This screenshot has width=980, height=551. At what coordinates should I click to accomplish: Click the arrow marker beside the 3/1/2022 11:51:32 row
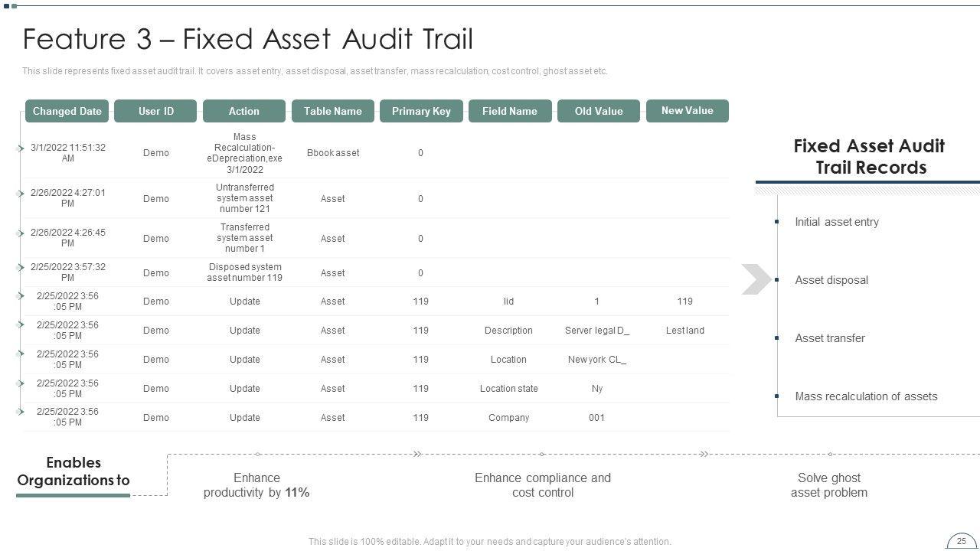21,148
